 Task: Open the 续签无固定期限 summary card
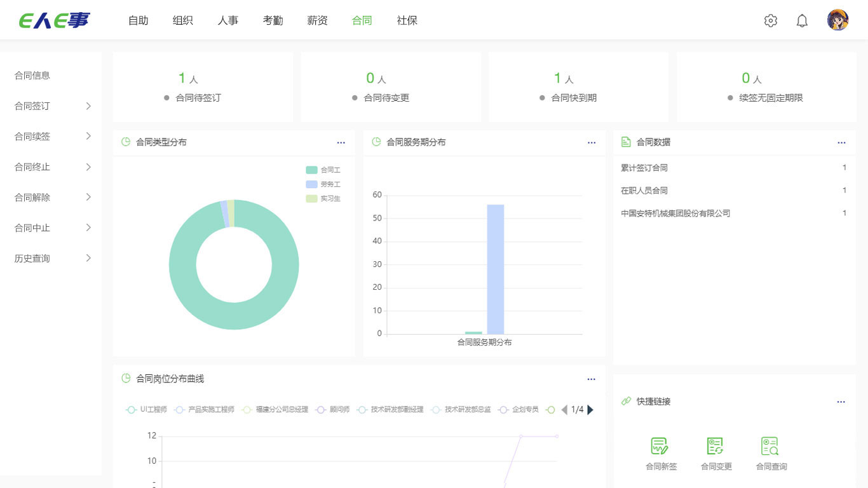[766, 87]
